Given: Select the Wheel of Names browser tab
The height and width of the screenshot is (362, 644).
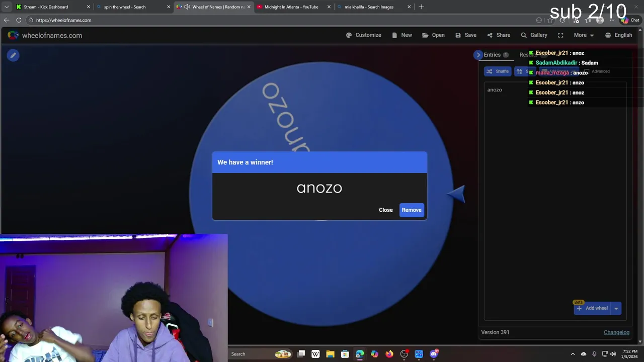Looking at the screenshot, I should (x=214, y=7).
